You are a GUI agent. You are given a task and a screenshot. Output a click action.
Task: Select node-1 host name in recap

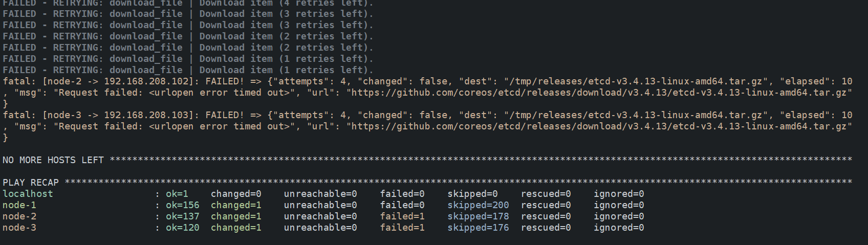[19, 205]
